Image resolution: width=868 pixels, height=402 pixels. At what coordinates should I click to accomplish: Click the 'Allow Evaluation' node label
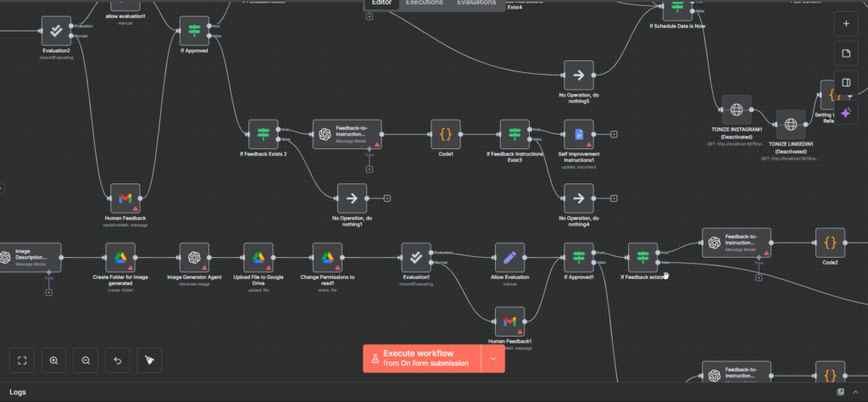click(509, 276)
